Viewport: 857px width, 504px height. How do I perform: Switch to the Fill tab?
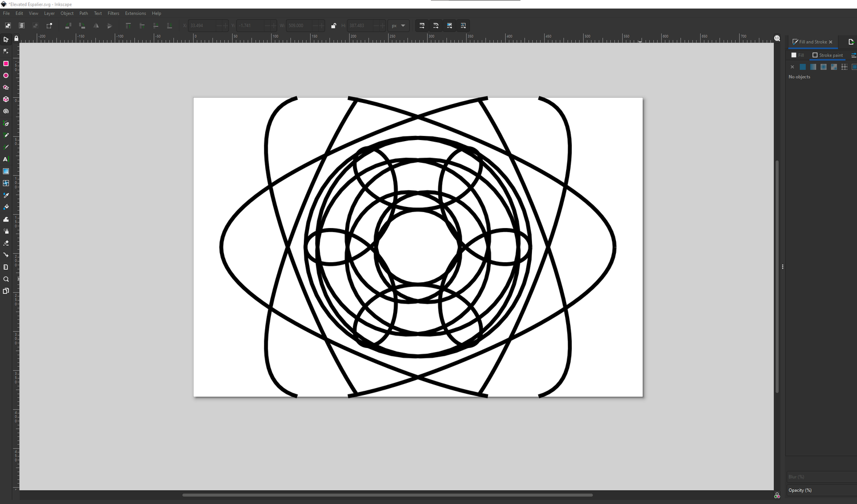click(798, 55)
